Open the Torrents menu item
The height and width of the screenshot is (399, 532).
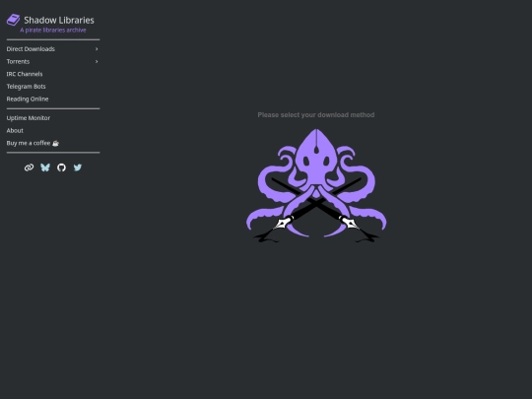tap(53, 61)
